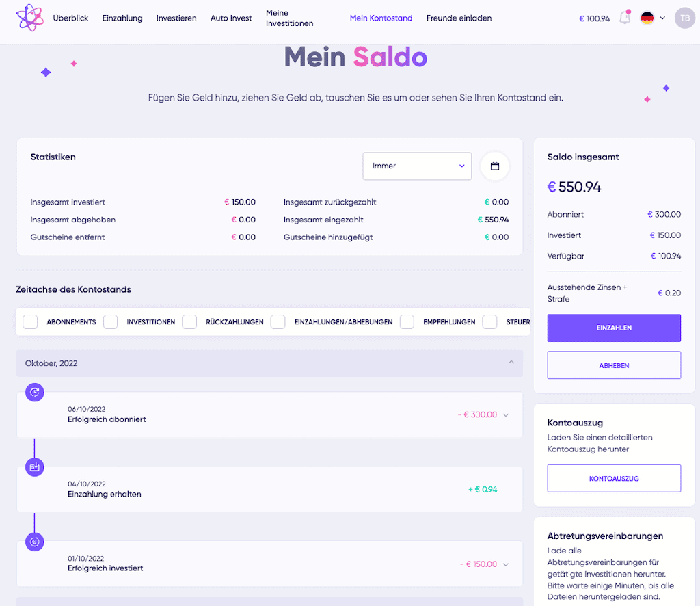Go to Auto Invest menu

click(231, 18)
